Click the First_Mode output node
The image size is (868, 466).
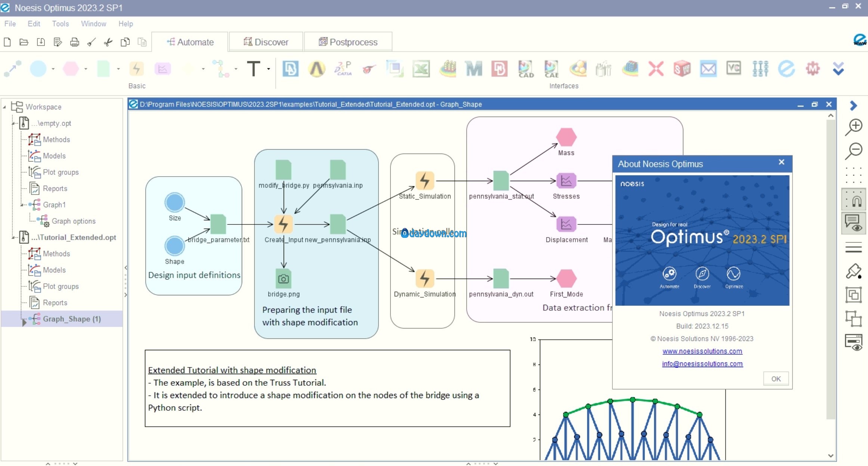pyautogui.click(x=566, y=279)
